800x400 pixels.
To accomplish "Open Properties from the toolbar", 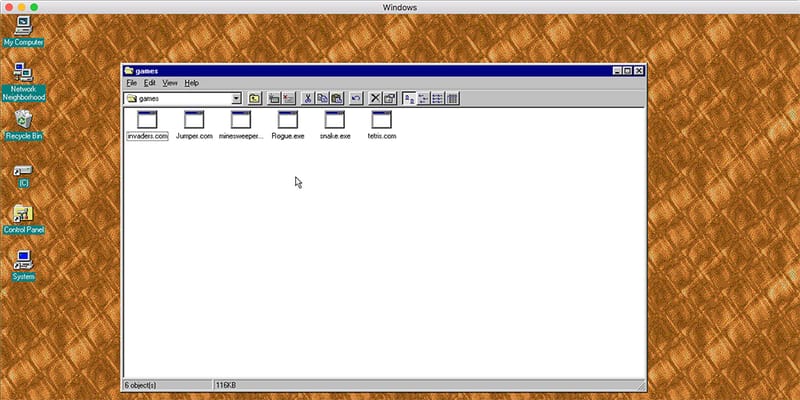I will pos(390,98).
